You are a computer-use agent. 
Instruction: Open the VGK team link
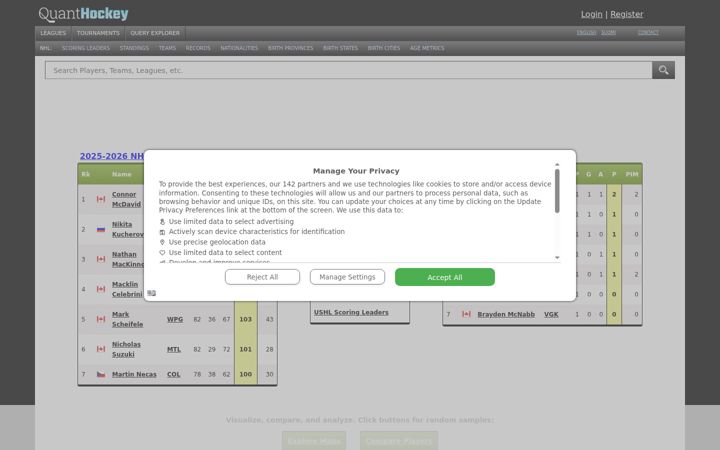click(551, 314)
